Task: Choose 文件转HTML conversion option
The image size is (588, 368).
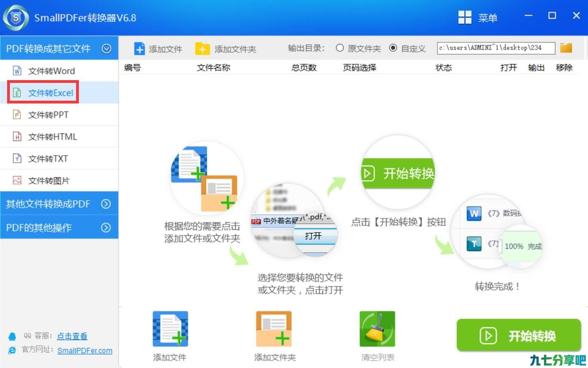Action: click(59, 137)
